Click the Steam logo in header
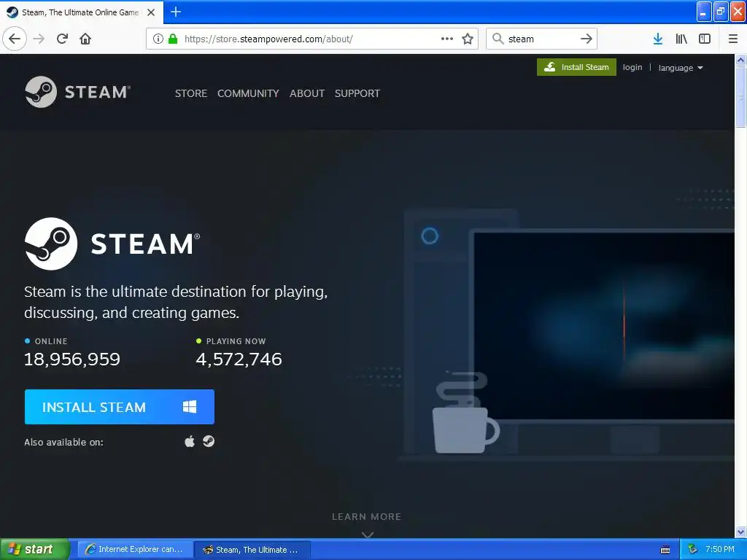This screenshot has width=747, height=560. (77, 92)
